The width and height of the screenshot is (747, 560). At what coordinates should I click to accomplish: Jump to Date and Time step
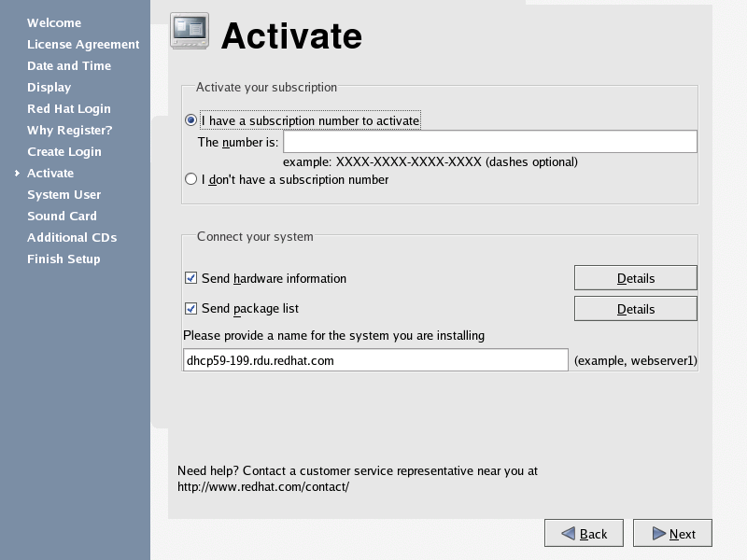point(69,65)
